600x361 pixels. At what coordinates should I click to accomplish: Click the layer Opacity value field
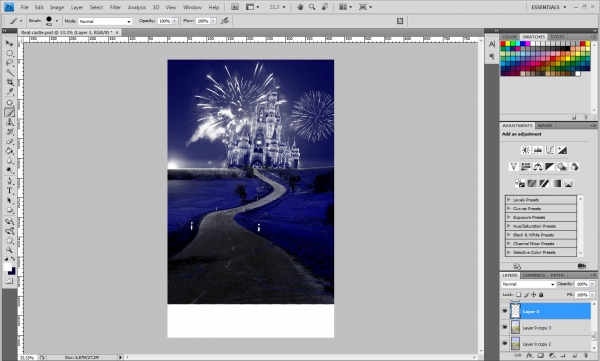pos(582,284)
